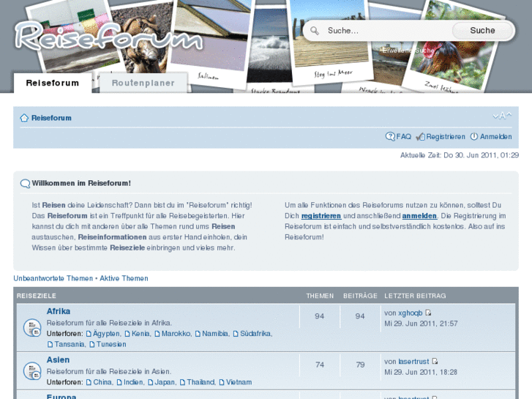This screenshot has width=532, height=399.
Task: Click the font size change icon
Action: pos(502,116)
